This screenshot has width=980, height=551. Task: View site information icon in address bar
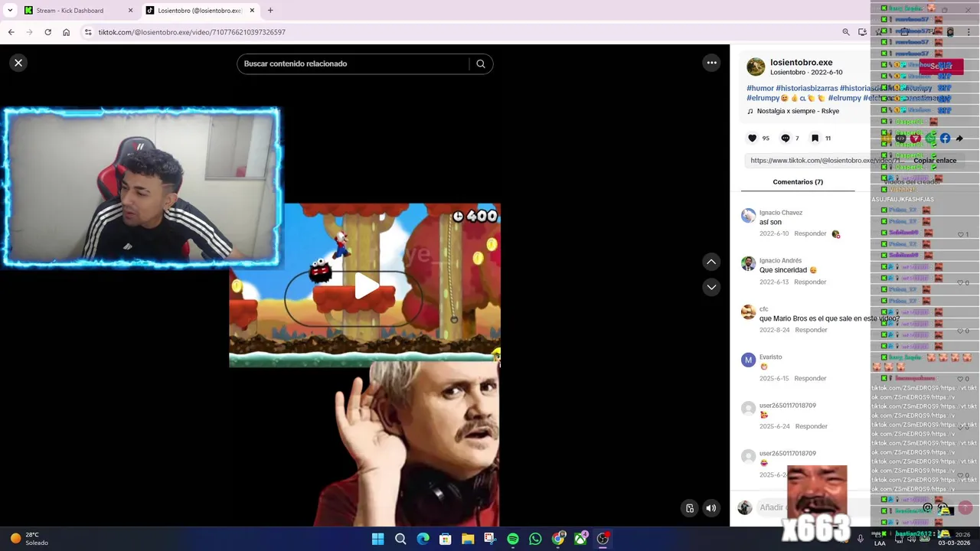click(x=88, y=32)
